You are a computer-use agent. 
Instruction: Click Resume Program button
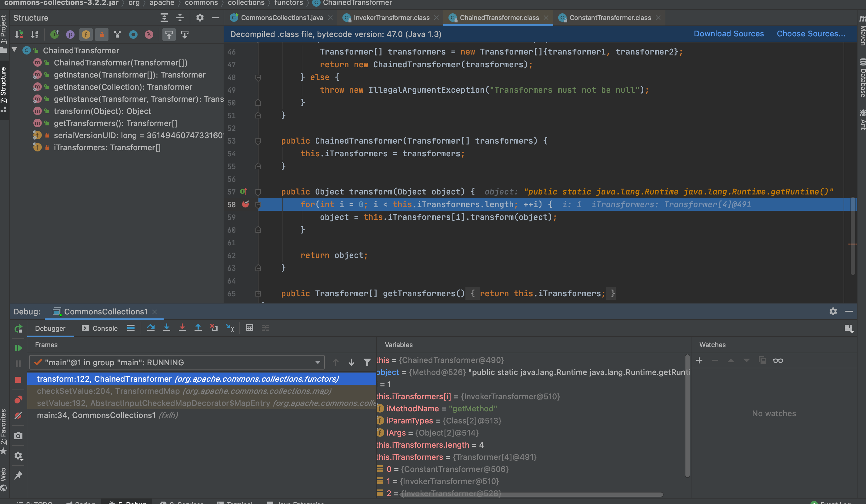coord(18,348)
